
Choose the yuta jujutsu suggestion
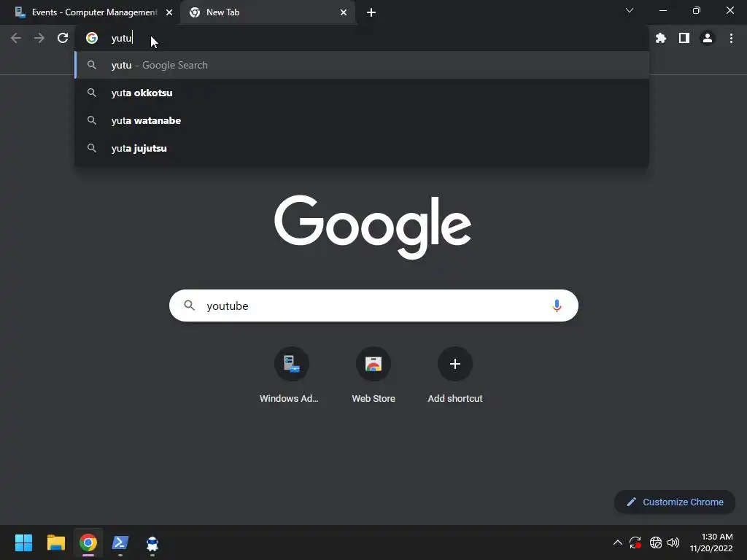coord(362,148)
